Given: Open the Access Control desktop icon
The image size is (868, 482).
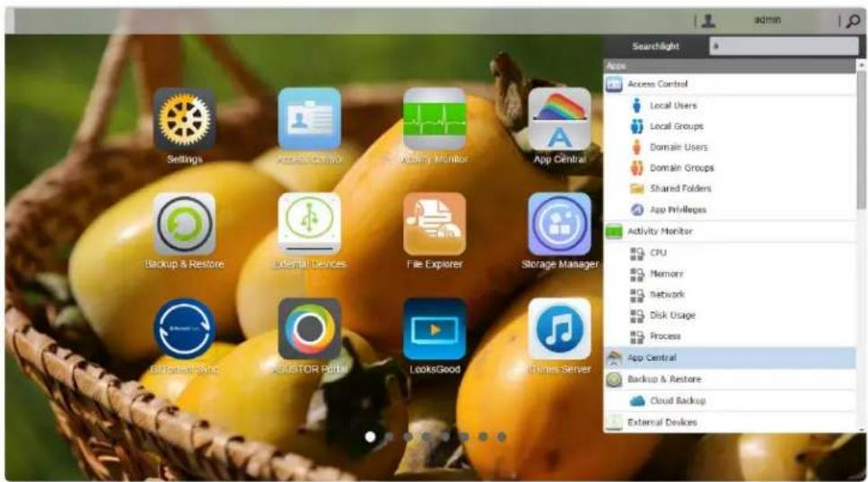Looking at the screenshot, I should [x=310, y=119].
